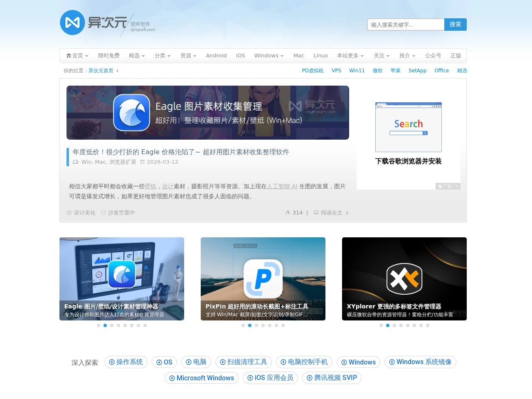The height and width of the screenshot is (399, 532).
Task: Click the PixPin app icon
Action: pyautogui.click(x=263, y=279)
